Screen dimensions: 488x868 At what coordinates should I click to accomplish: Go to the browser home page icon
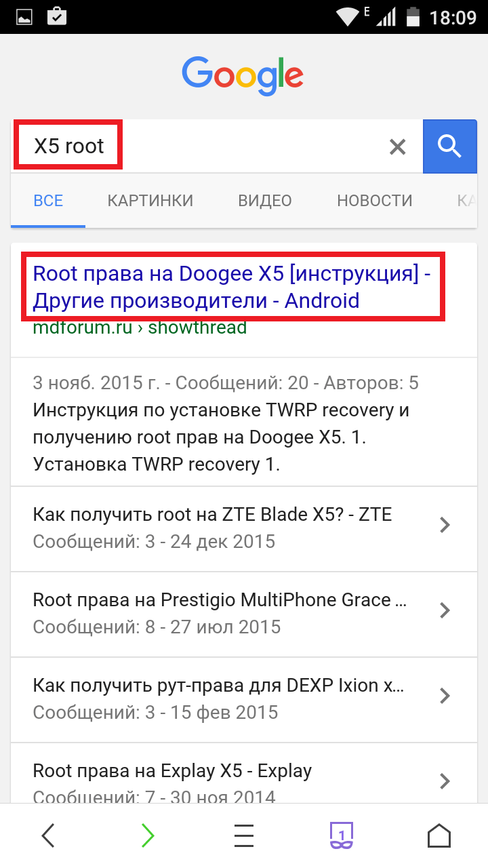[x=439, y=835]
